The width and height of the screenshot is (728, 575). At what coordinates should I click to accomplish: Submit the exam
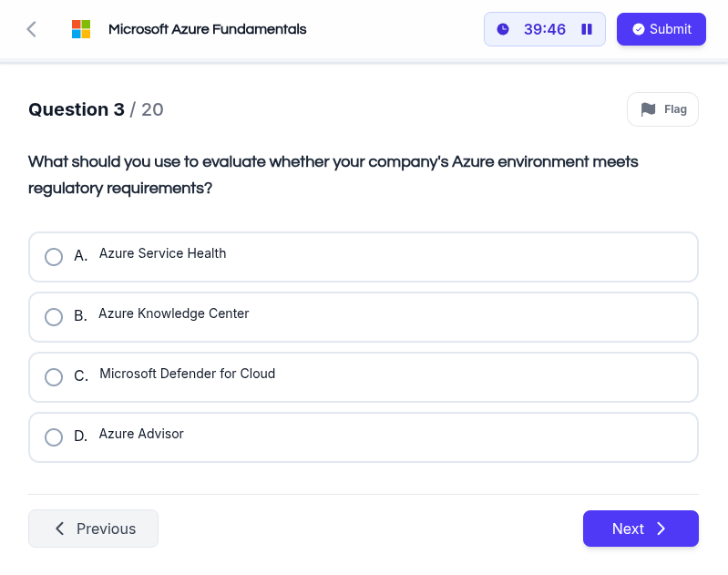(661, 29)
